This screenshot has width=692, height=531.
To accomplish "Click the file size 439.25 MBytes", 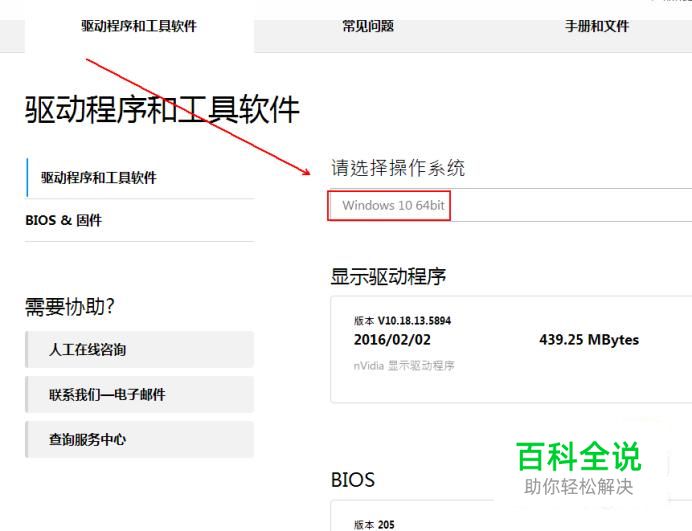I will pos(589,339).
